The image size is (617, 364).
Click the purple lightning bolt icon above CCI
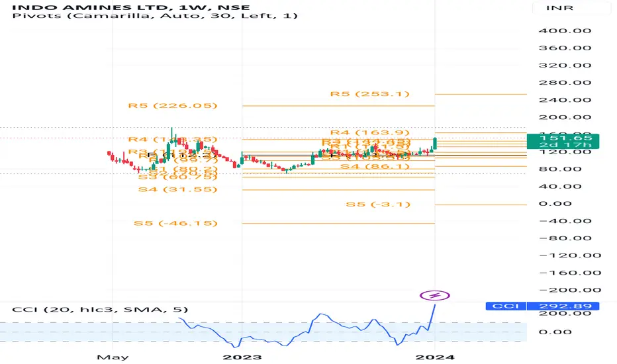[434, 295]
